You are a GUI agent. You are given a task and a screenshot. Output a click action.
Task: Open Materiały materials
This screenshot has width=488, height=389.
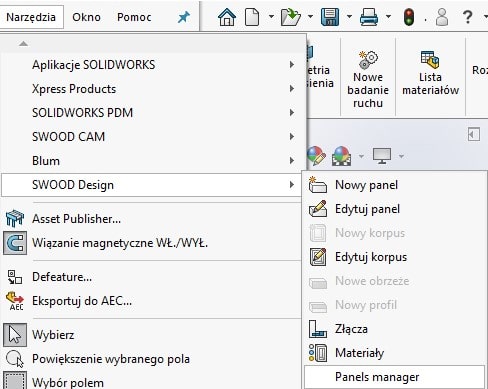394,353
